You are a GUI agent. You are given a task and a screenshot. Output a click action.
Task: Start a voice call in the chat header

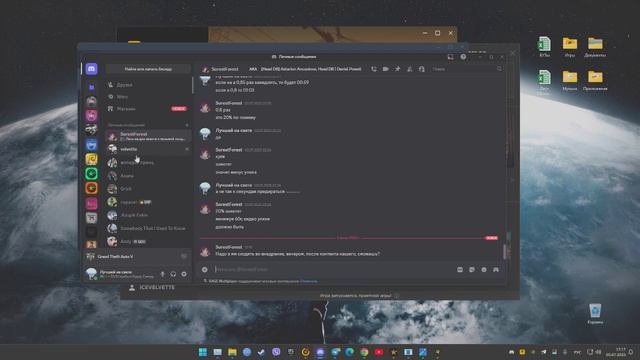pyautogui.click(x=374, y=69)
